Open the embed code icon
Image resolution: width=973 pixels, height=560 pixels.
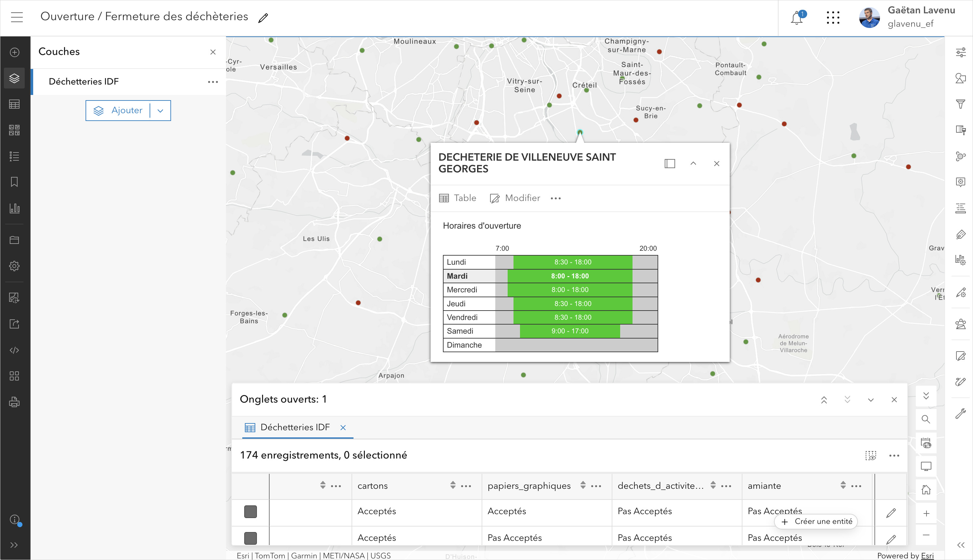[15, 350]
